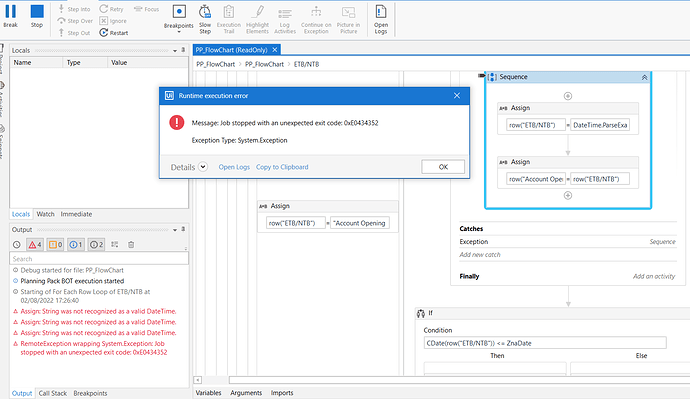Select 'Debug started for file: PP_FlowChart' entry

pos(72,270)
